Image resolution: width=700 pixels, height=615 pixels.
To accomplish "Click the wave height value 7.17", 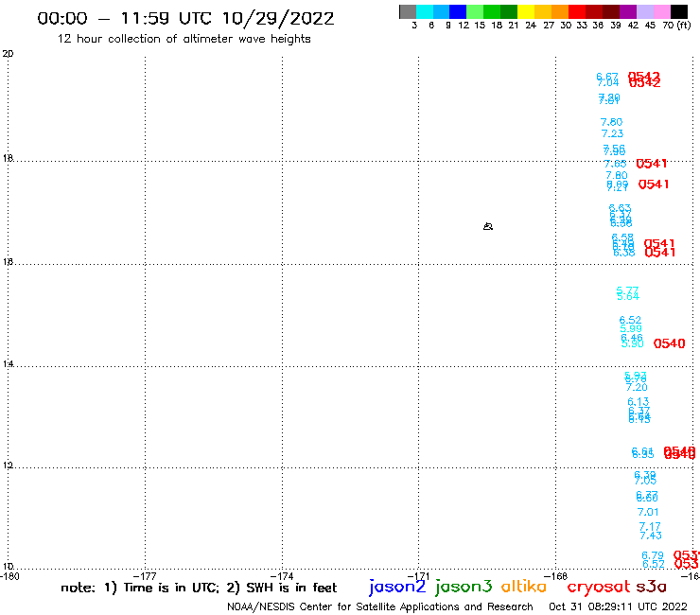I will [650, 527].
